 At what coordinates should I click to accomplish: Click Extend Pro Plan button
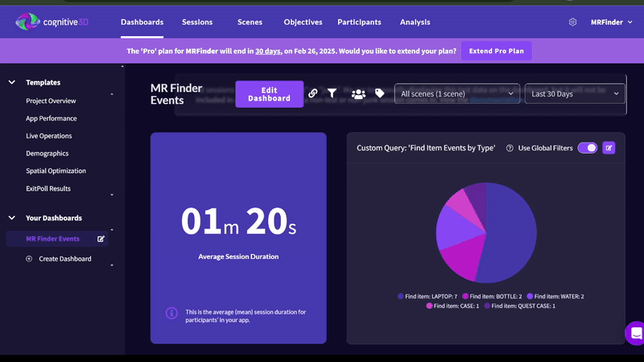[497, 51]
